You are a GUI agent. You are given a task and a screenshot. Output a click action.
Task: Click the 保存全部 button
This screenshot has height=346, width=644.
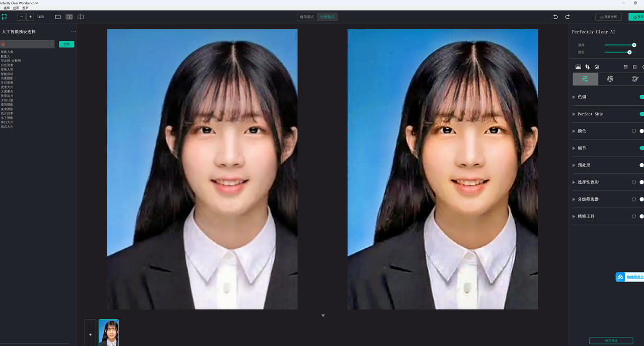[x=608, y=17]
